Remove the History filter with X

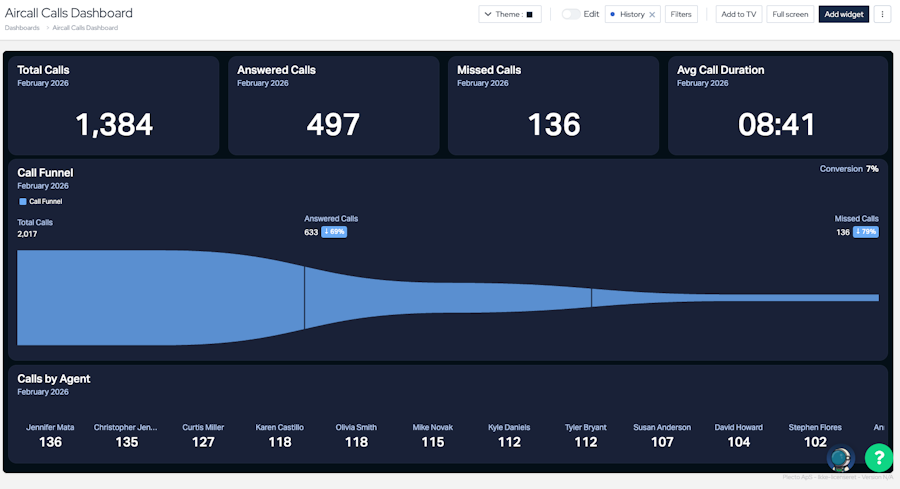pyautogui.click(x=652, y=15)
